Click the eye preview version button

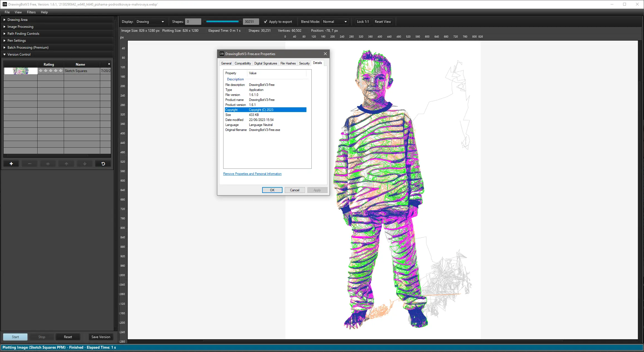[x=48, y=164]
